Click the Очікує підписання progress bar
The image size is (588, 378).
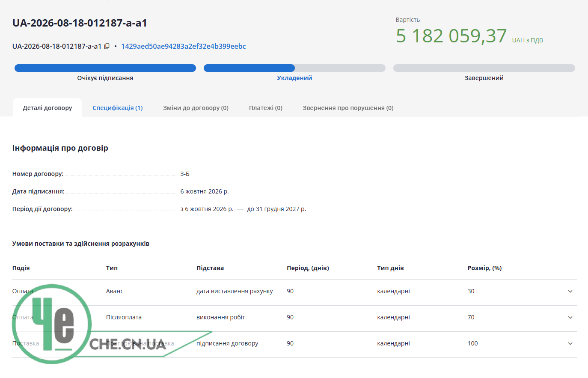[x=105, y=68]
